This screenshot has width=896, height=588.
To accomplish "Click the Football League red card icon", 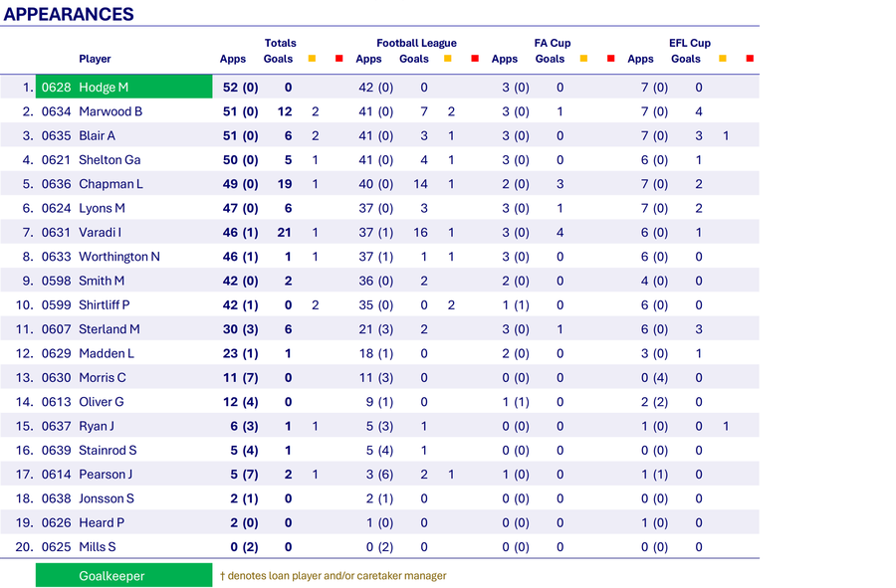I will 475,59.
